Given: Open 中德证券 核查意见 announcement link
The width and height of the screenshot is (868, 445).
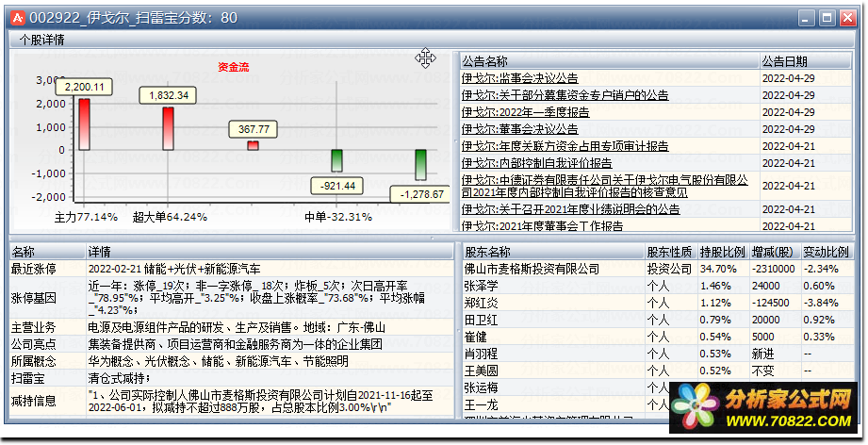Looking at the screenshot, I should (x=605, y=186).
